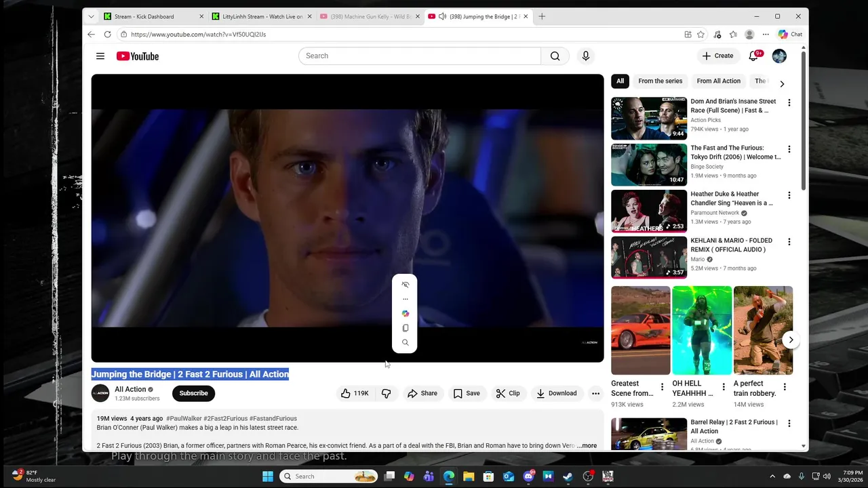Select the From All Action chip
868x488 pixels.
click(x=718, y=81)
